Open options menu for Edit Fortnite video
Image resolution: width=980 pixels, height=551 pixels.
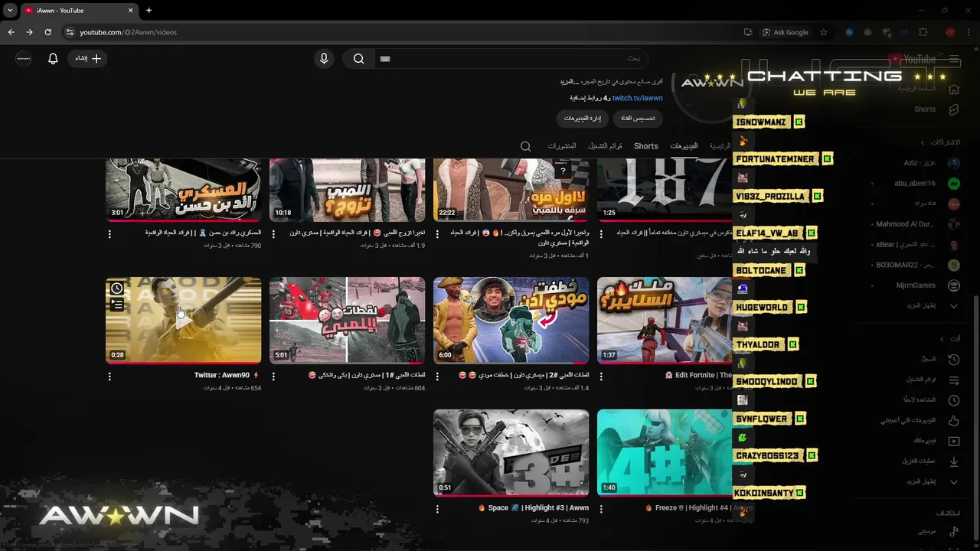pos(601,377)
